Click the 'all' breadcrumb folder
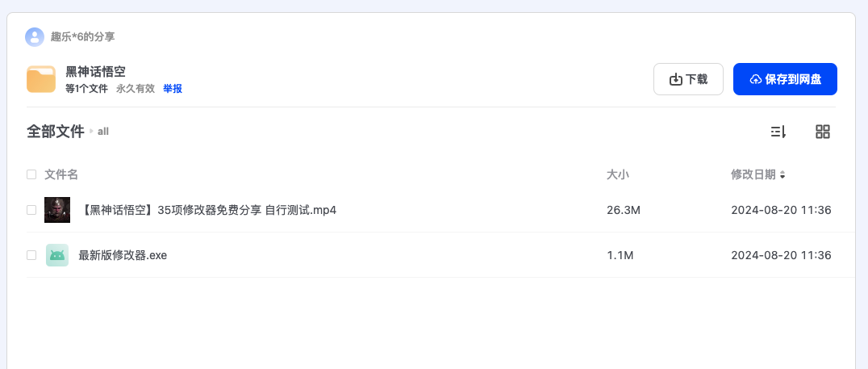868x369 pixels. coord(103,132)
